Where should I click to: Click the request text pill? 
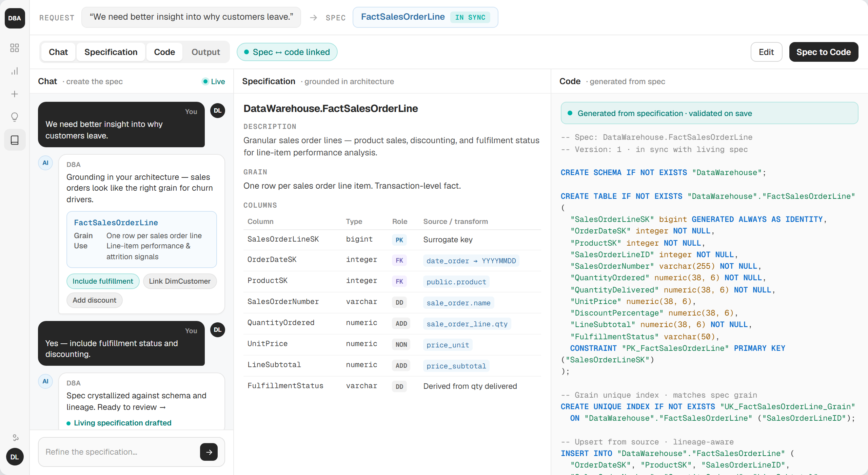pyautogui.click(x=191, y=17)
